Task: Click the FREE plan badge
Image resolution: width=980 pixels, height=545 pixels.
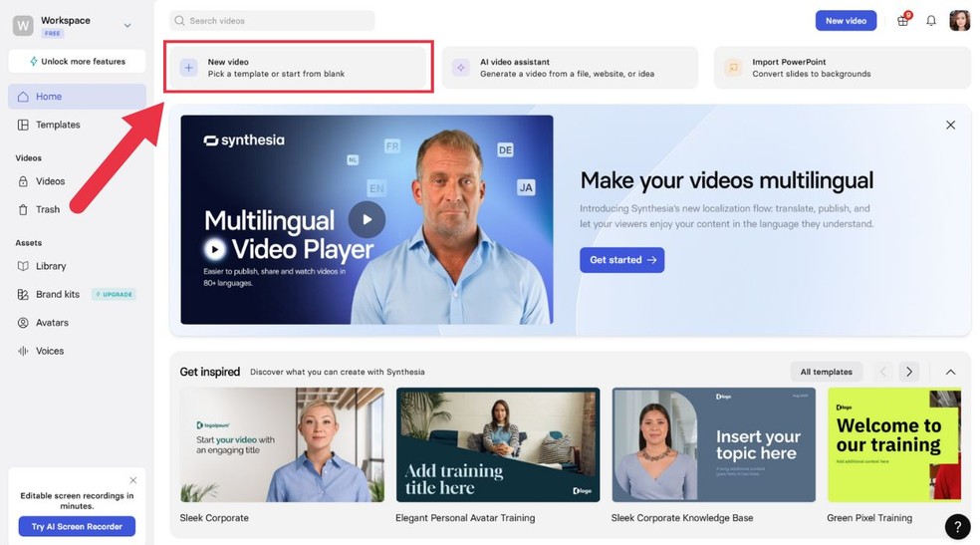Action: point(53,33)
